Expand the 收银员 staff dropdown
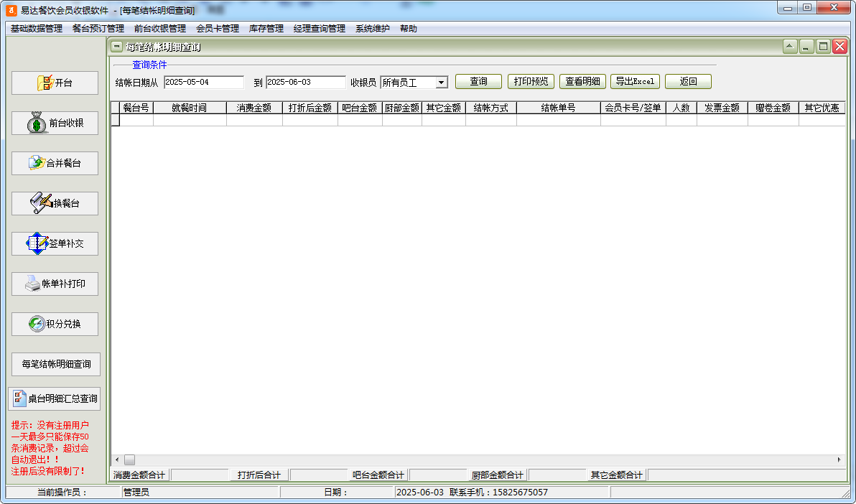The height and width of the screenshot is (504, 856). (x=441, y=83)
